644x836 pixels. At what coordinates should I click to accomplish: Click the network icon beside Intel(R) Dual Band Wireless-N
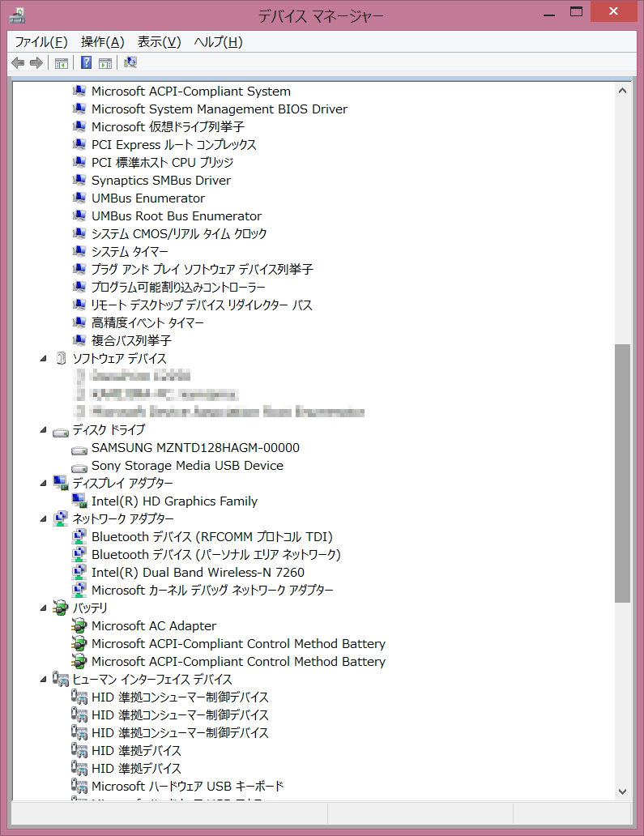click(x=79, y=572)
